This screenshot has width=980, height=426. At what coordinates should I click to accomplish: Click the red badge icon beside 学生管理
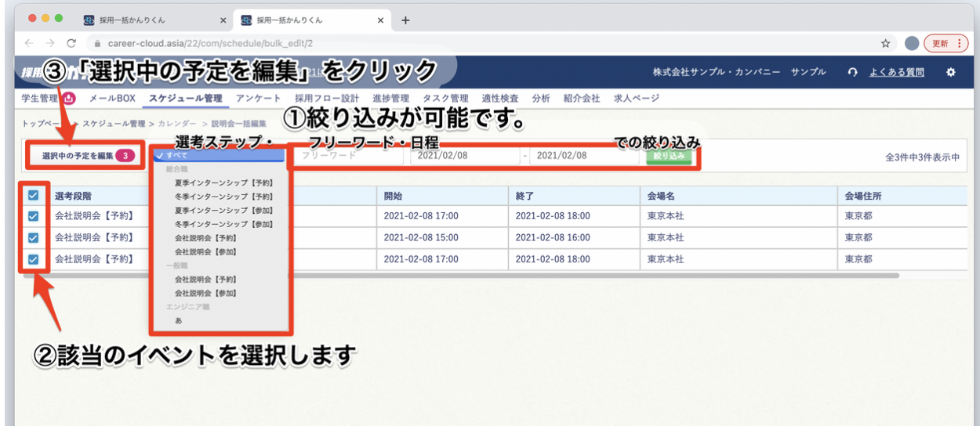tap(67, 99)
